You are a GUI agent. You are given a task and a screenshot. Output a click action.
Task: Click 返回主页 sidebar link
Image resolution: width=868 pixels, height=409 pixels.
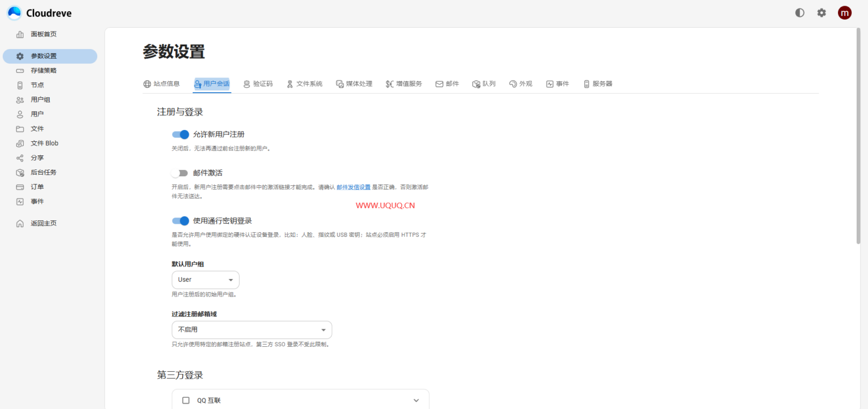tap(50, 224)
